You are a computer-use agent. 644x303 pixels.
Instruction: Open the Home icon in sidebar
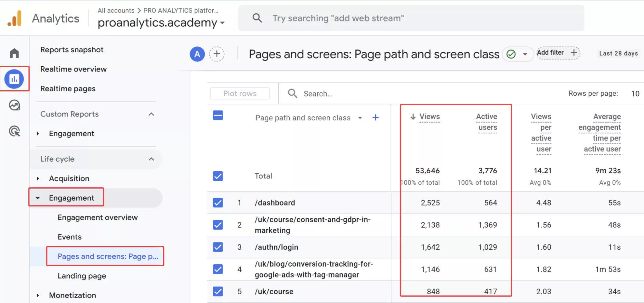(x=14, y=53)
